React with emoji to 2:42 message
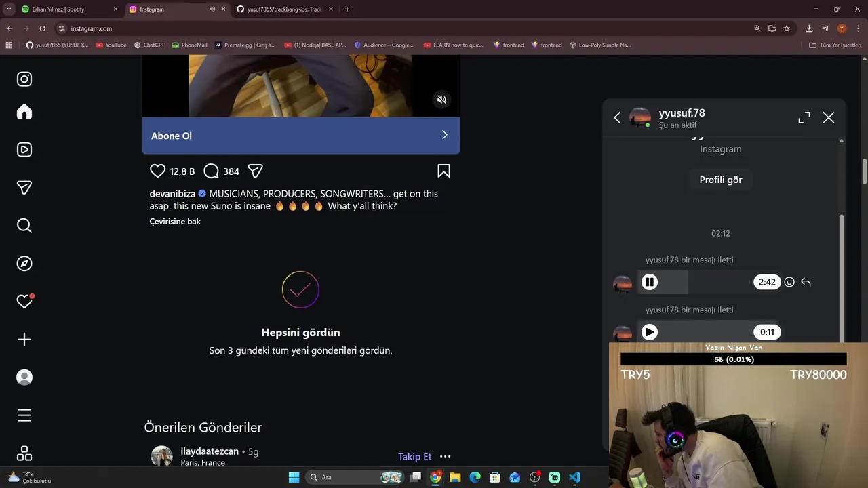 click(789, 282)
